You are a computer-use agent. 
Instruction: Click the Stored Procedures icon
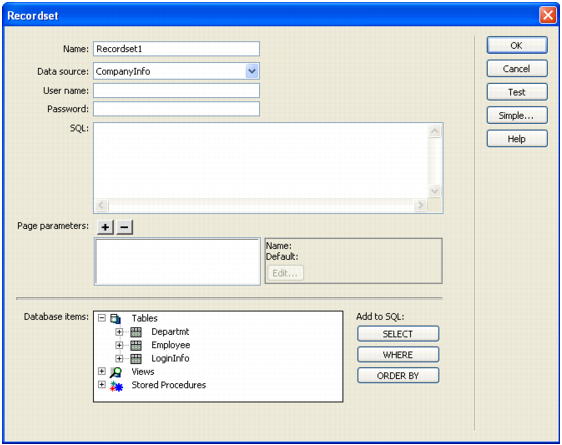[116, 386]
